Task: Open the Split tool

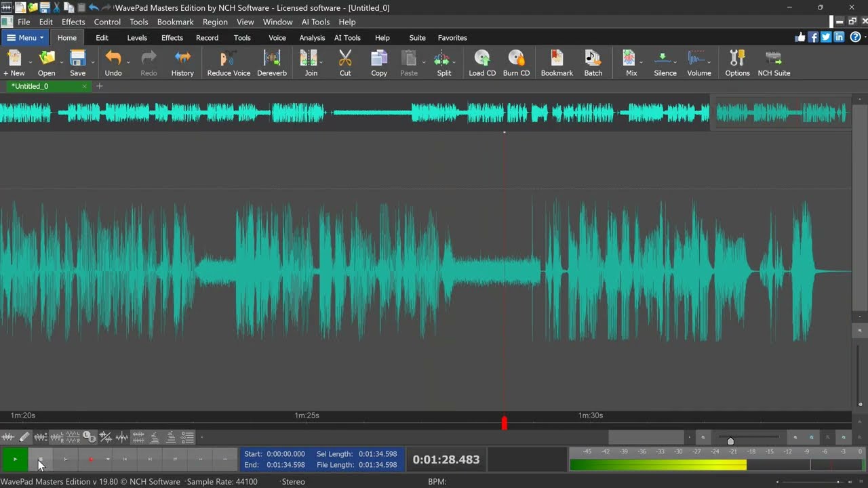Action: (x=443, y=63)
